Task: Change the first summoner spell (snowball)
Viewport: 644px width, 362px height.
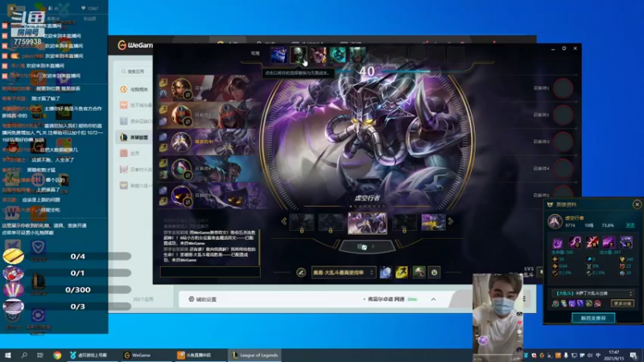Action: coord(386,273)
